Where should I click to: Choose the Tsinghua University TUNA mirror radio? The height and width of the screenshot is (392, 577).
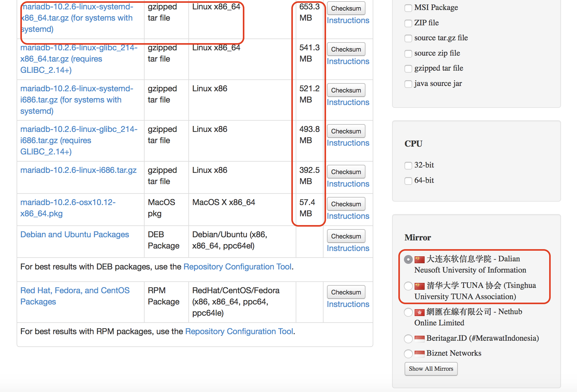coord(408,286)
